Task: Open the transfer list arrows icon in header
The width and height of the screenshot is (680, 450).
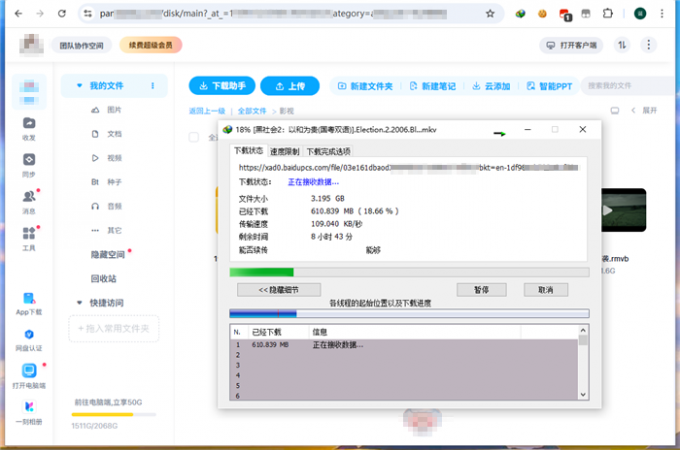Action: [622, 45]
